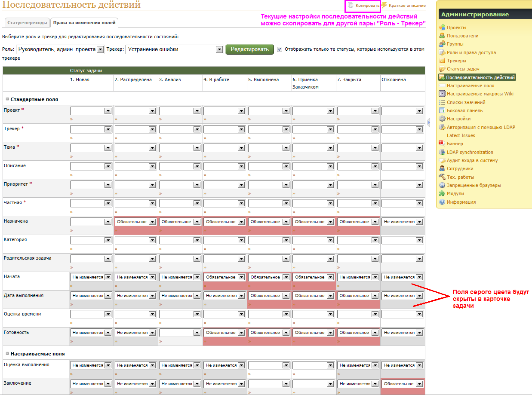This screenshot has height=395, width=532.
Task: Open Готовность dropdown under 3. Анализ
Action: pyautogui.click(x=180, y=333)
